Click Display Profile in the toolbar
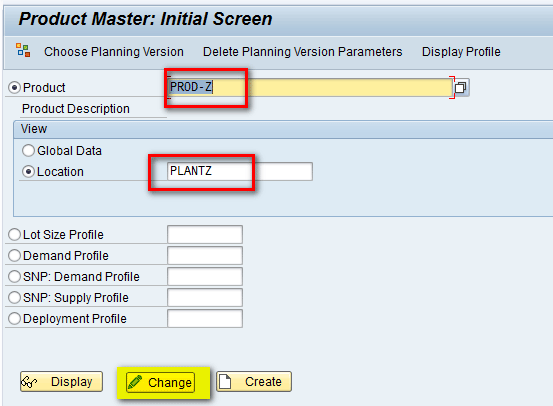This screenshot has height=406, width=553. coord(461,52)
